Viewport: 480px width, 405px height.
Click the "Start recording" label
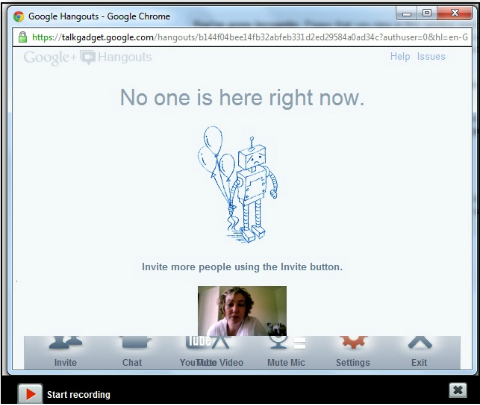79,395
